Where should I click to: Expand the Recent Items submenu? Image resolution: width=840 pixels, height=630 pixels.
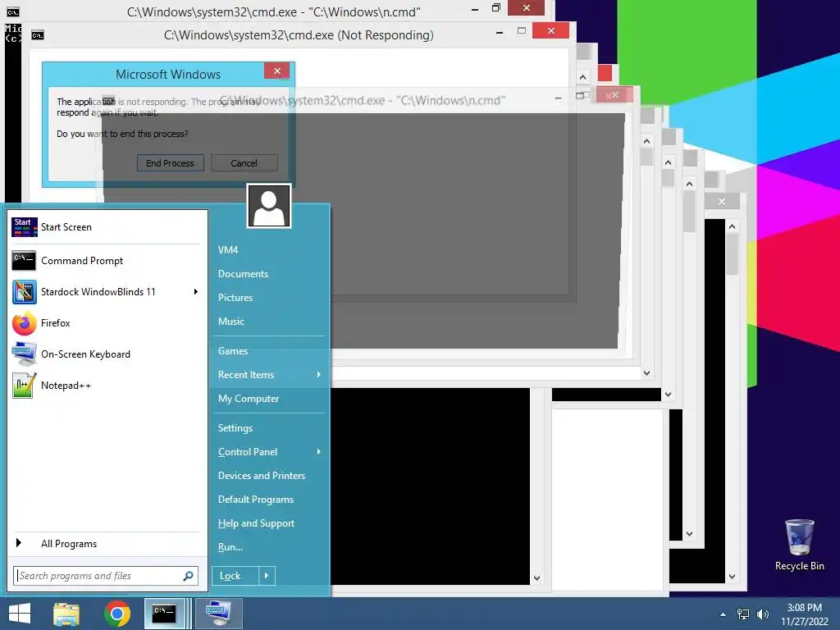[x=319, y=374]
